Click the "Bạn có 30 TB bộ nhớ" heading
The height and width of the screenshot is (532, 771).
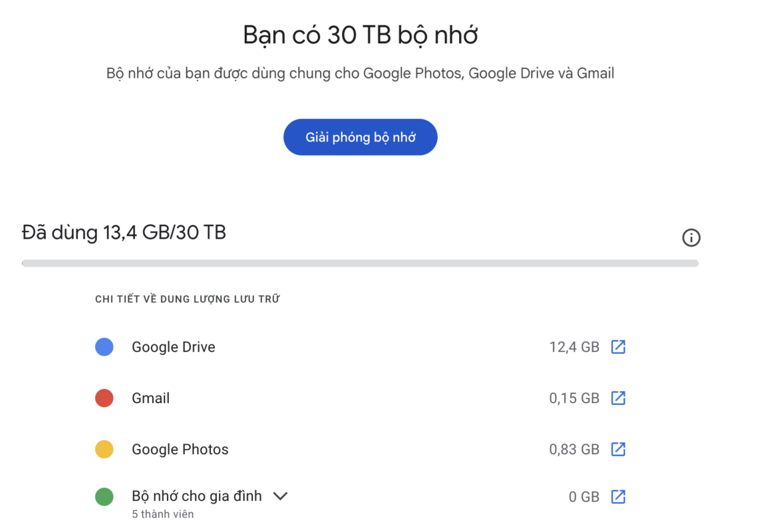click(360, 35)
